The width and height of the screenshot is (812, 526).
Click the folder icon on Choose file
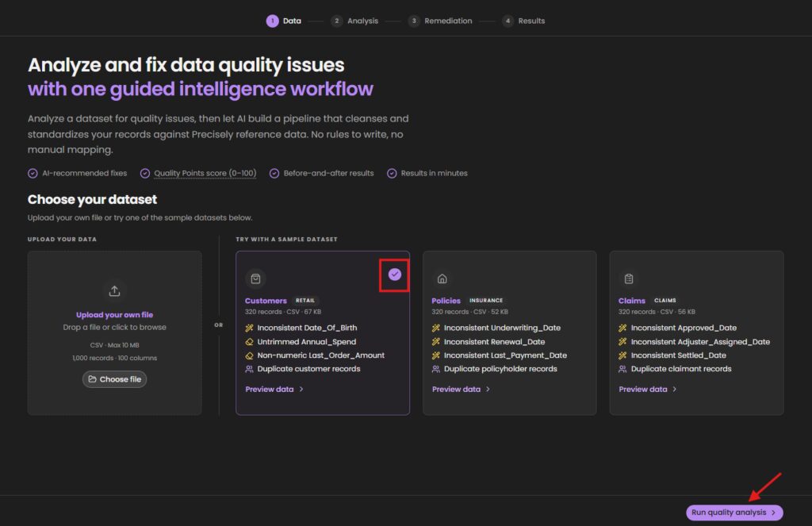[x=92, y=379]
